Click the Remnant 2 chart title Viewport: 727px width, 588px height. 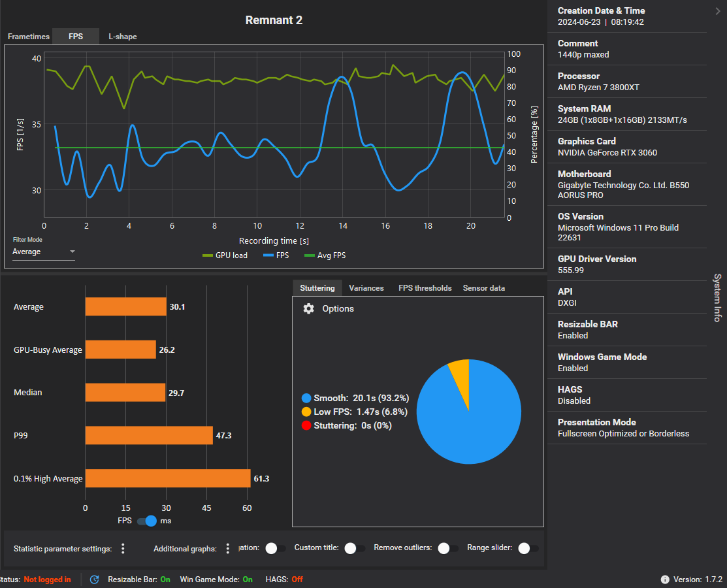pos(274,20)
